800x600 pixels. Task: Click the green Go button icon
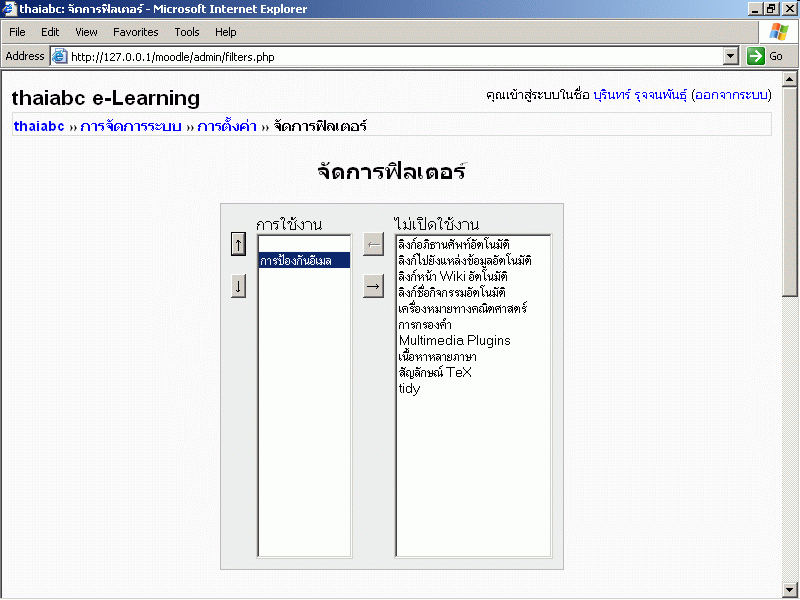click(x=756, y=57)
